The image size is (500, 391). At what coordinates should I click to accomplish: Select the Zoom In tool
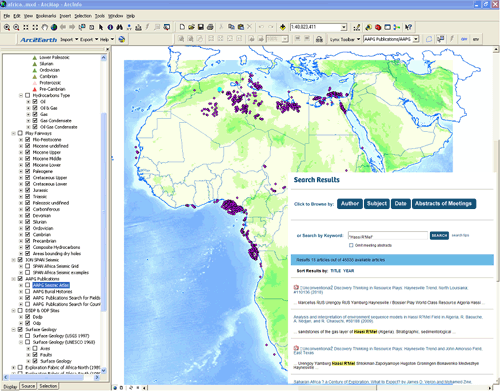point(7,27)
